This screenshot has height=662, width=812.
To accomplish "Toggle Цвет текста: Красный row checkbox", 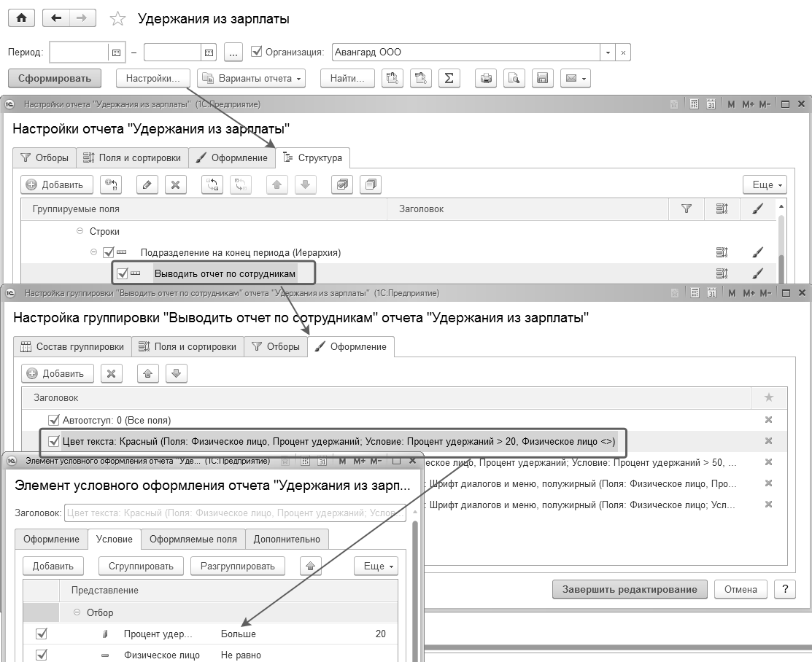I will (x=53, y=441).
